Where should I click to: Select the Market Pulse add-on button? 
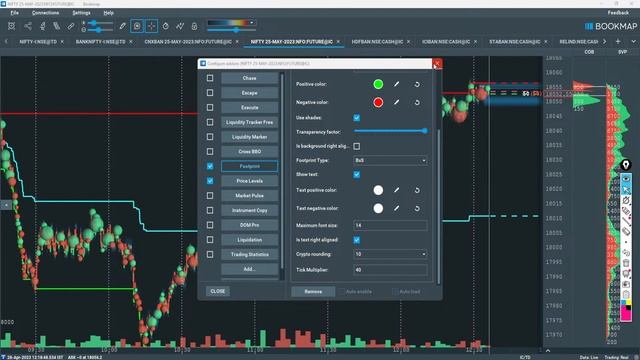coord(249,196)
